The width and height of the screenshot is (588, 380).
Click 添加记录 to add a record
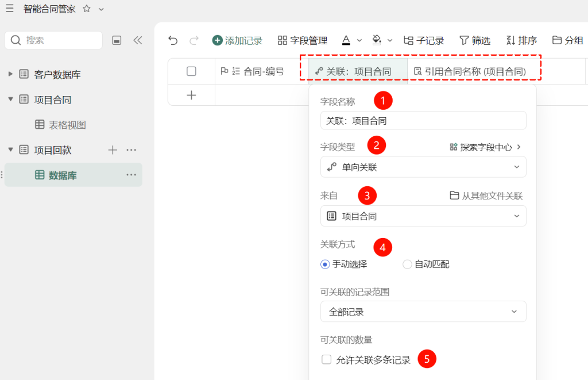click(237, 40)
